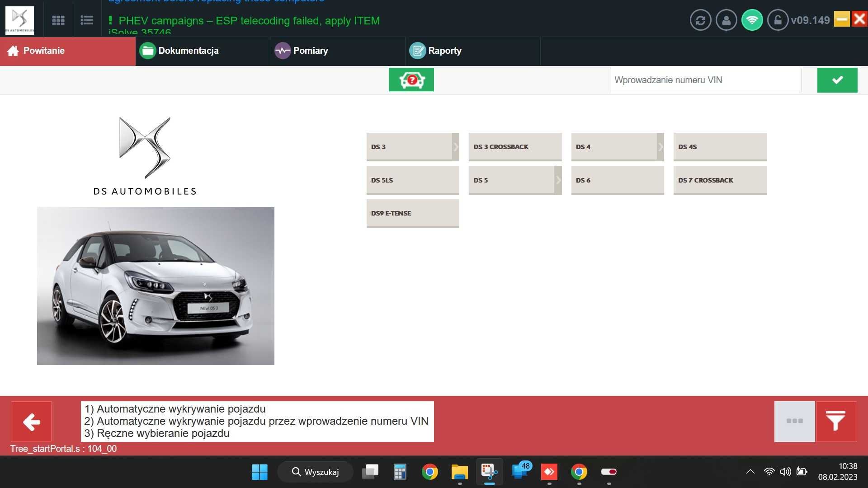868x488 pixels.
Task: Open Task View in the taskbar
Action: coord(370,472)
